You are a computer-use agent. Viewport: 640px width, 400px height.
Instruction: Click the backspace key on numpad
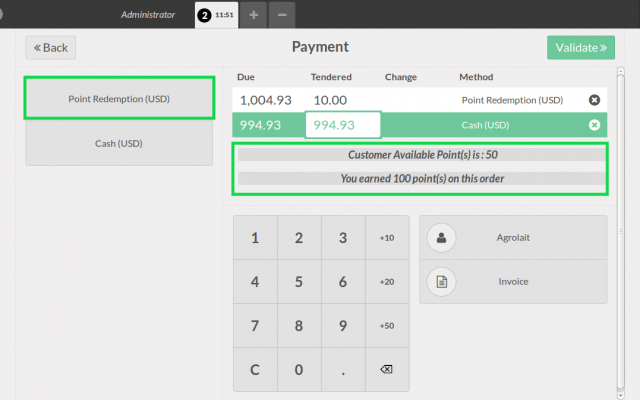(x=387, y=369)
